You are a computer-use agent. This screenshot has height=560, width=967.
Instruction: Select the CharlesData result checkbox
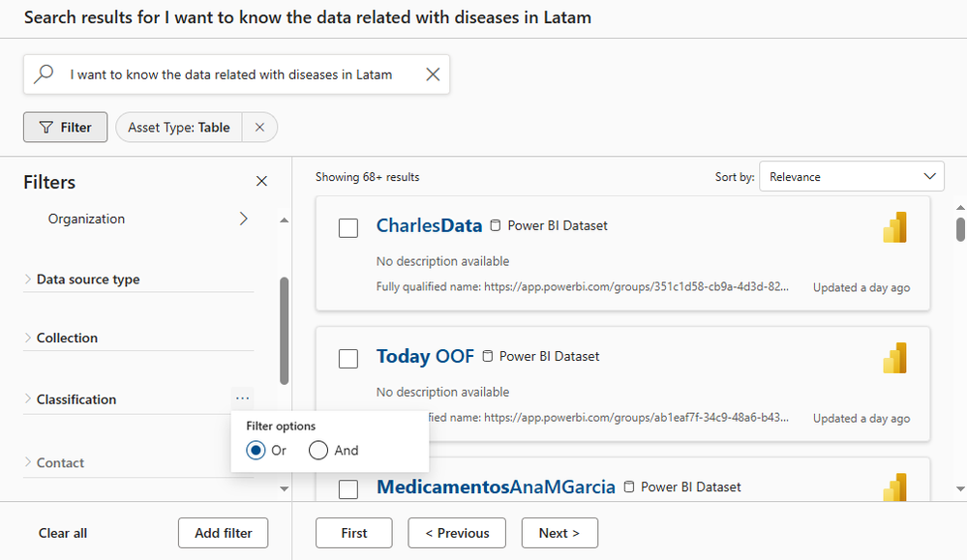coord(348,227)
